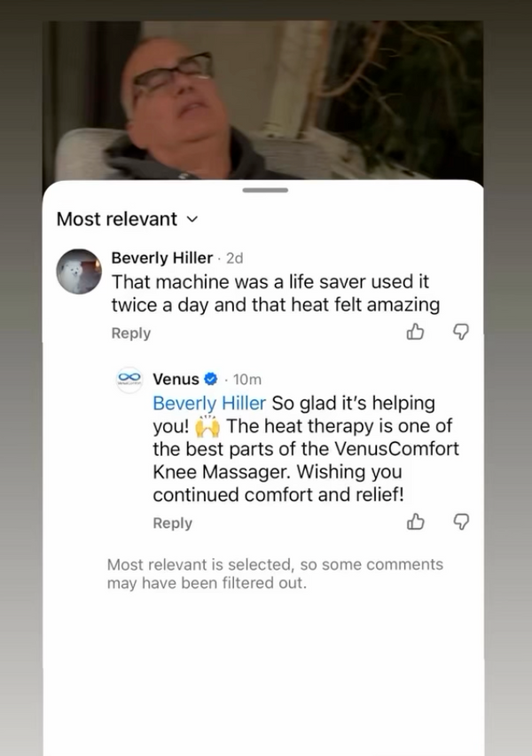
Task: Dislike Beverly Hiller's comment with thumbs down
Action: 461,332
